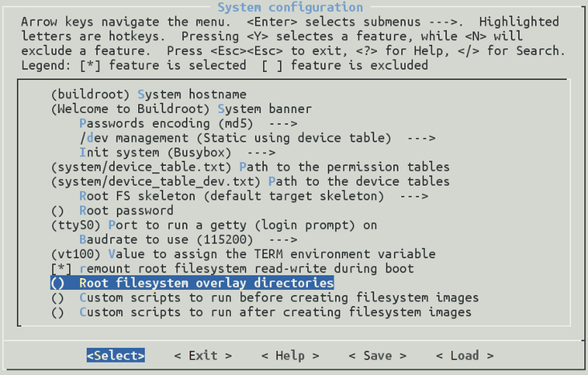Select Path to the permission tables

(x=249, y=167)
